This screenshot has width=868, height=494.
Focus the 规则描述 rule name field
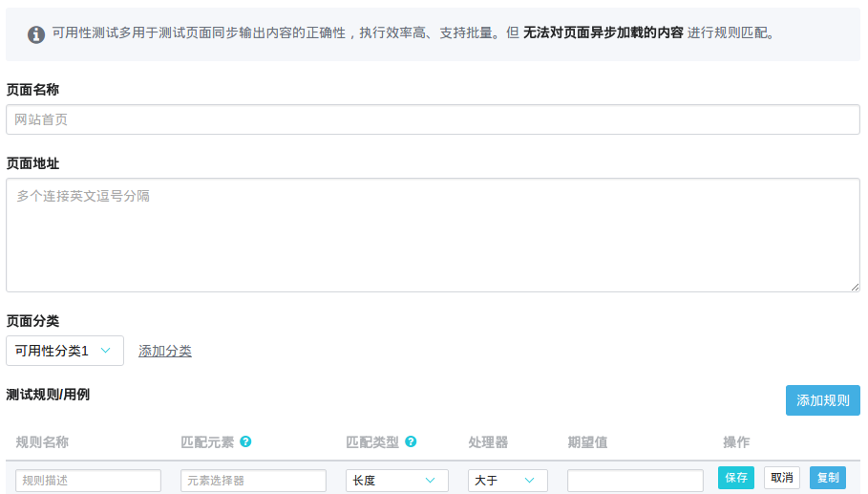click(88, 481)
